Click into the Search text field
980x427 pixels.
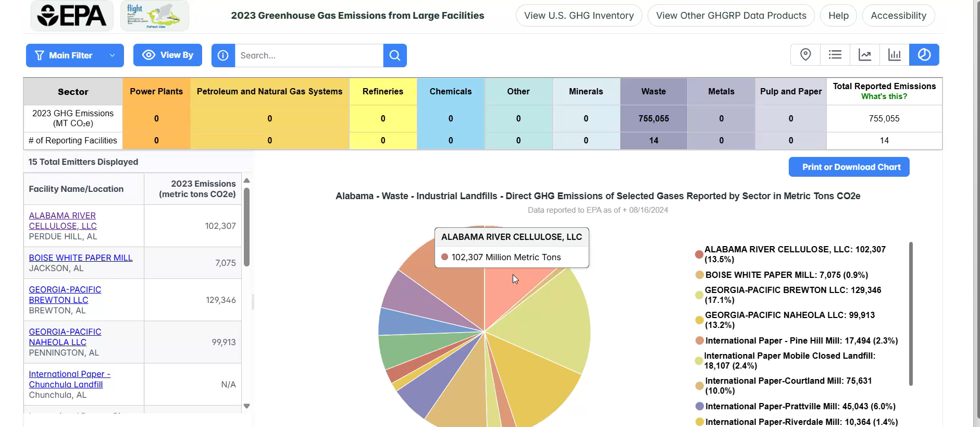point(309,55)
